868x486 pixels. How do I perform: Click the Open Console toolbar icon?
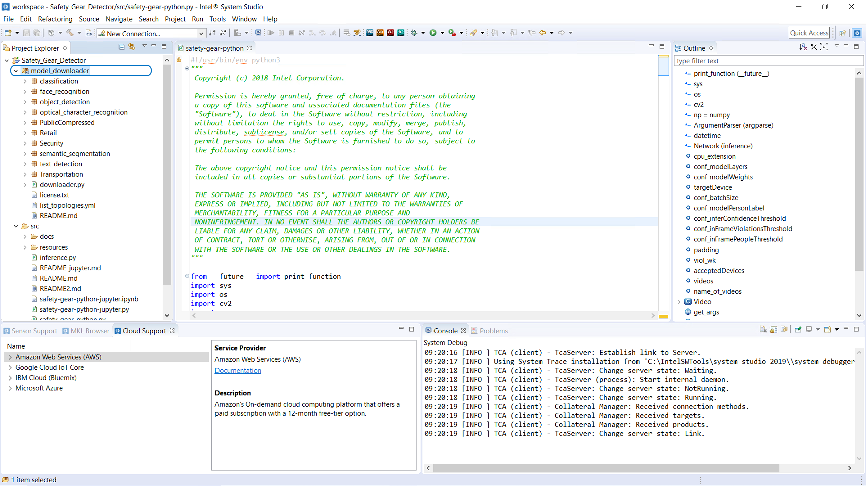pyautogui.click(x=258, y=33)
